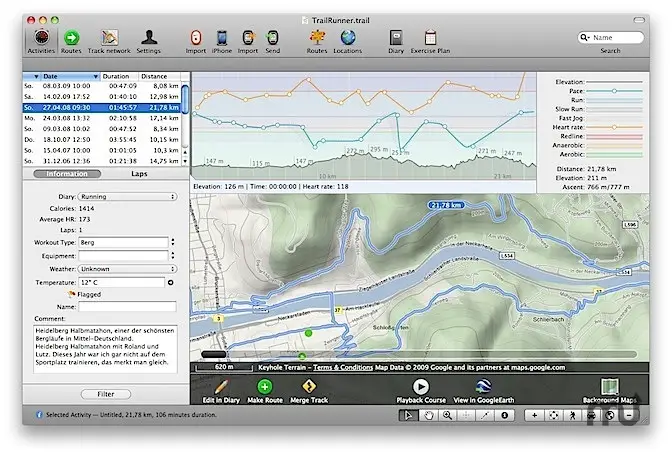Click the iPhone toolbar icon
The width and height of the screenshot is (672, 456).
[x=222, y=42]
